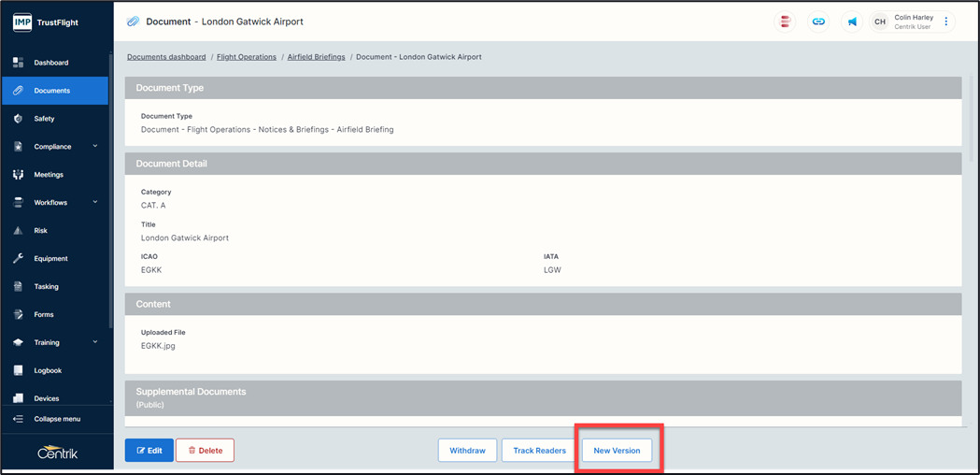Expand the Compliance menu chevron

pos(95,146)
